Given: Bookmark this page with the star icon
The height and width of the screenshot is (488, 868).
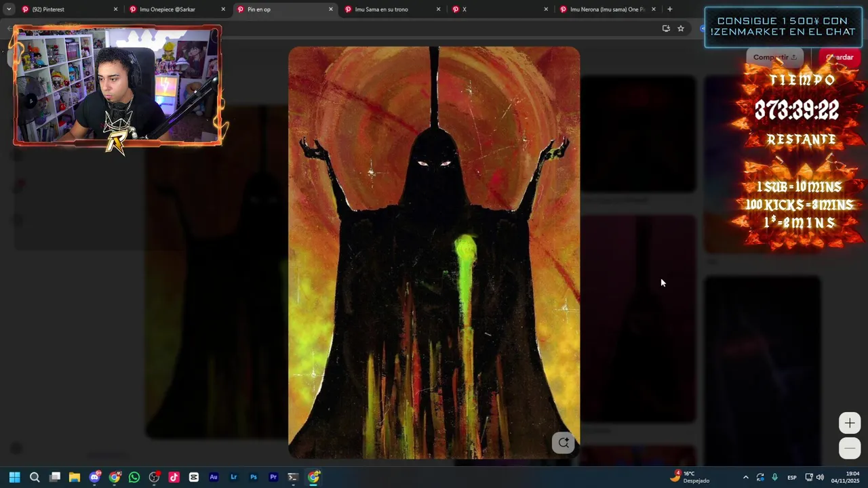Looking at the screenshot, I should (x=681, y=28).
